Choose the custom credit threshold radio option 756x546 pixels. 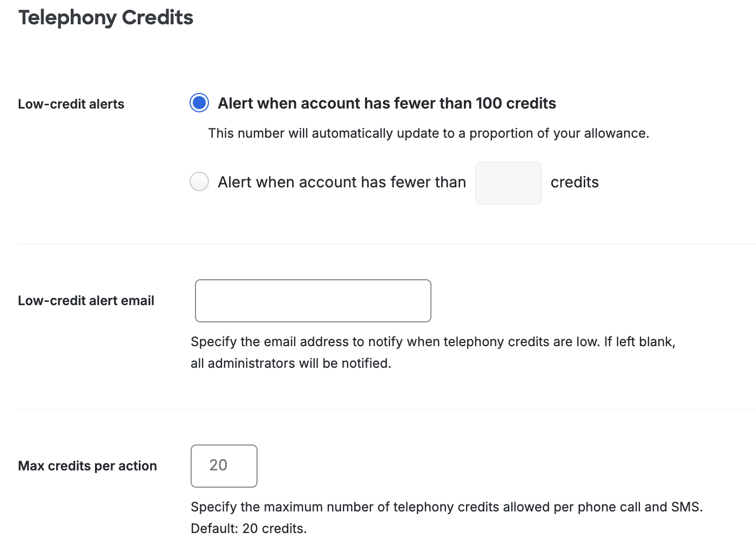pyautogui.click(x=199, y=181)
